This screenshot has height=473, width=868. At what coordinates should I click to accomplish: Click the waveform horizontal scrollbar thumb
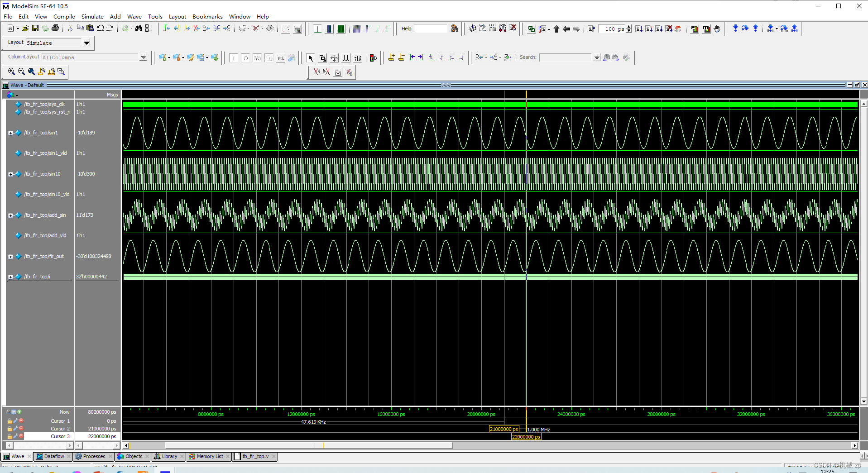click(x=308, y=445)
